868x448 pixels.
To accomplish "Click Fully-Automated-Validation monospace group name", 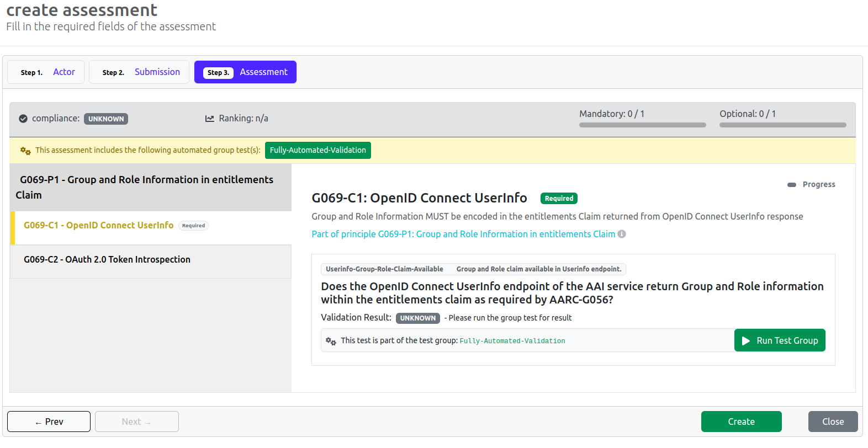I will (x=512, y=341).
